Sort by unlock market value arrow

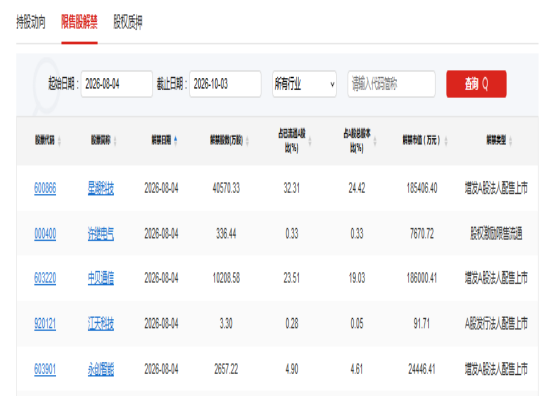[x=446, y=141]
